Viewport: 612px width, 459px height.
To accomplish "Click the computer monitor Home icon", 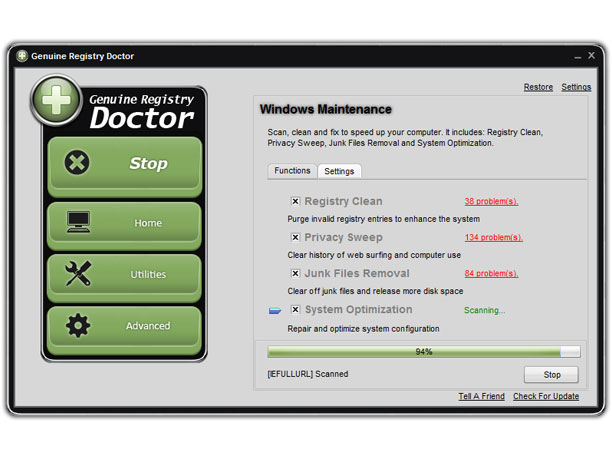I will coord(78,222).
